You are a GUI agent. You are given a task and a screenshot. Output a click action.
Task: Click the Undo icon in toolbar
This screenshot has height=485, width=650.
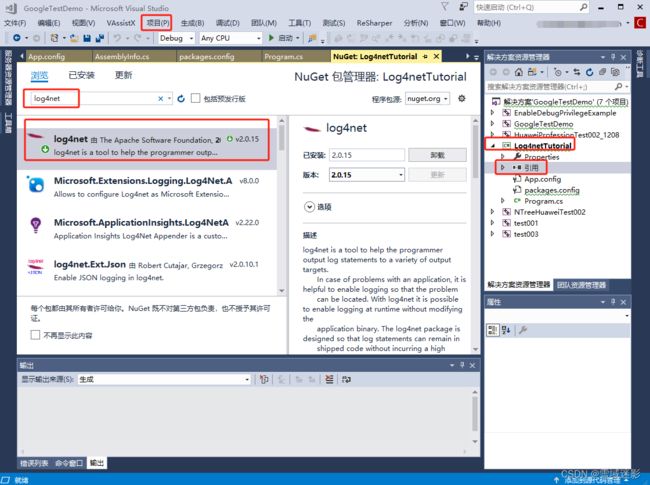(x=117, y=38)
